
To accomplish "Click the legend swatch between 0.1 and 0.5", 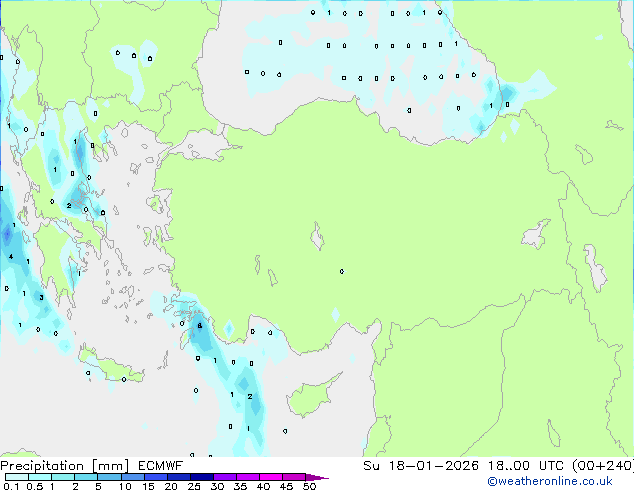I will point(17,477).
